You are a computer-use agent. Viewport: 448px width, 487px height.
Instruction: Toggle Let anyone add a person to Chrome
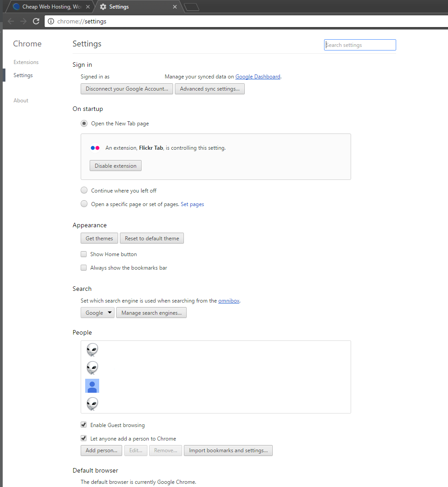[x=83, y=438]
